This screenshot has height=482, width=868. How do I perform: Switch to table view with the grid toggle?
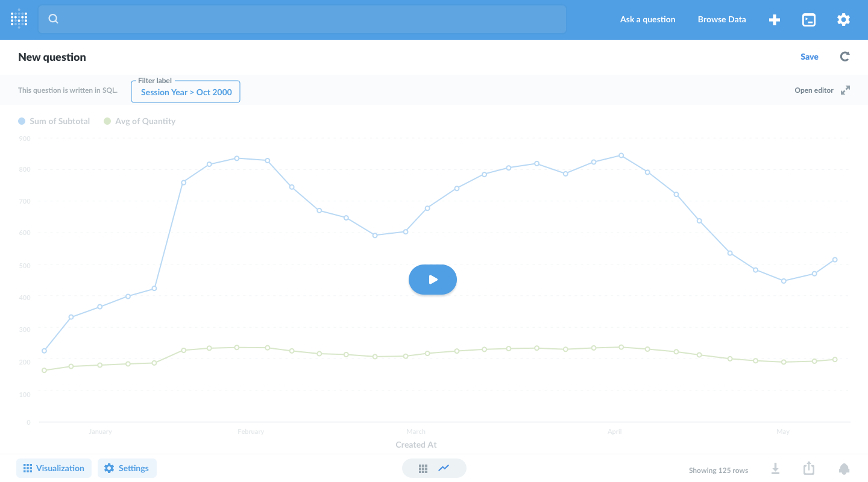click(x=423, y=468)
